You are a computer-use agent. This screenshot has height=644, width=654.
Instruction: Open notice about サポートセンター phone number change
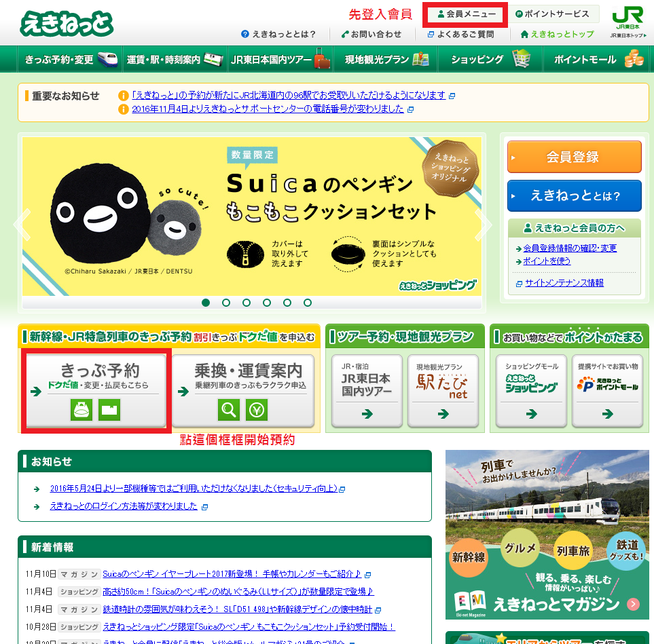pos(268,109)
